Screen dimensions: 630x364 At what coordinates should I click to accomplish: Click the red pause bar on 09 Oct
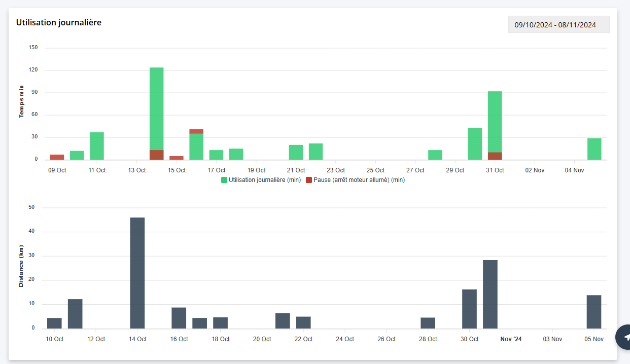click(x=57, y=157)
